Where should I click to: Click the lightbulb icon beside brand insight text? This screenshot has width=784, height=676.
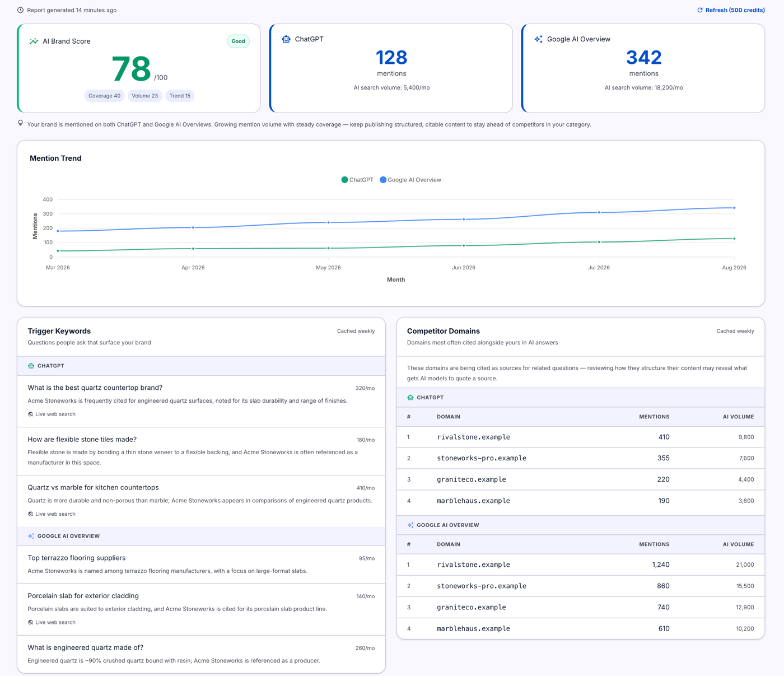click(21, 123)
